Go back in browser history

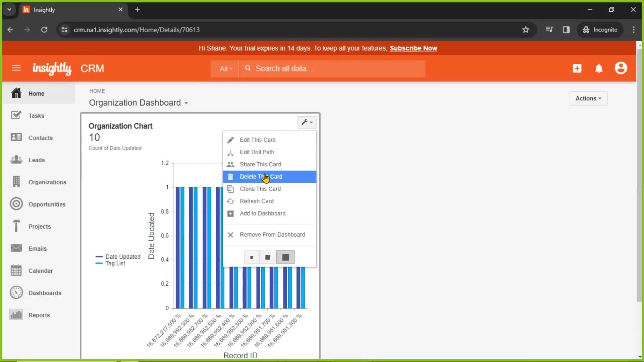point(10,29)
